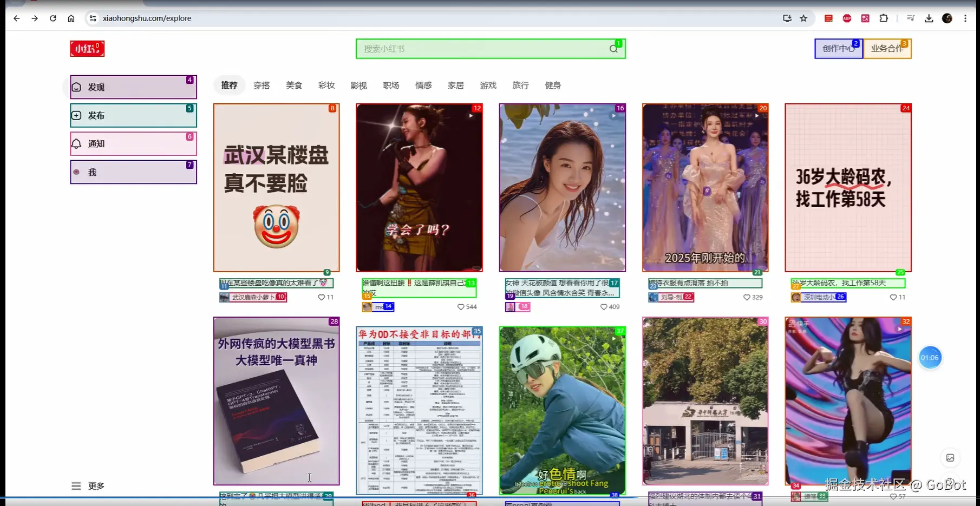Open the Chrome three-dot menu
The width and height of the screenshot is (980, 506).
[965, 18]
